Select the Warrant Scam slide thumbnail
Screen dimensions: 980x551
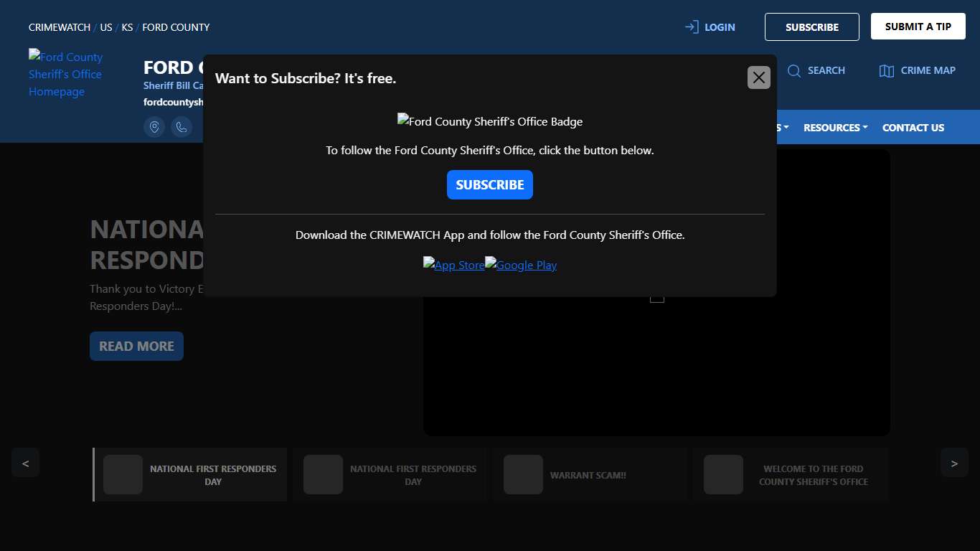[588, 475]
